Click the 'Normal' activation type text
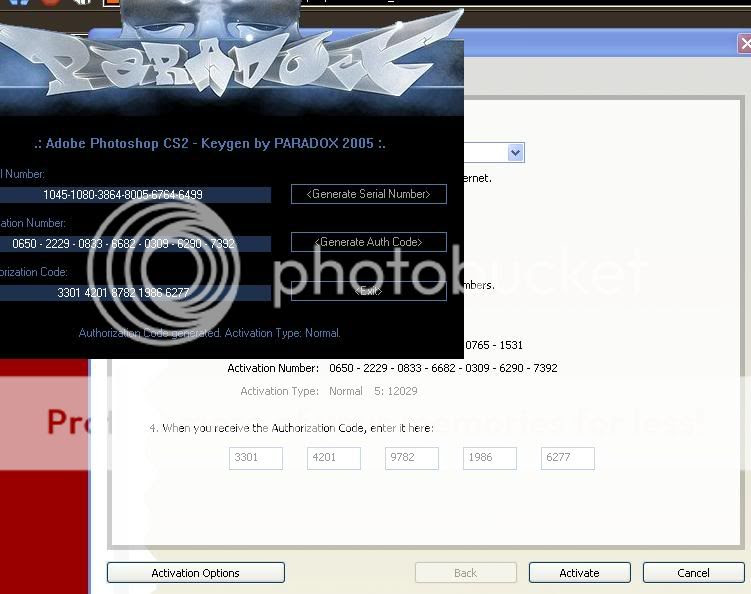Screen dimensions: 751x594 (x=345, y=391)
